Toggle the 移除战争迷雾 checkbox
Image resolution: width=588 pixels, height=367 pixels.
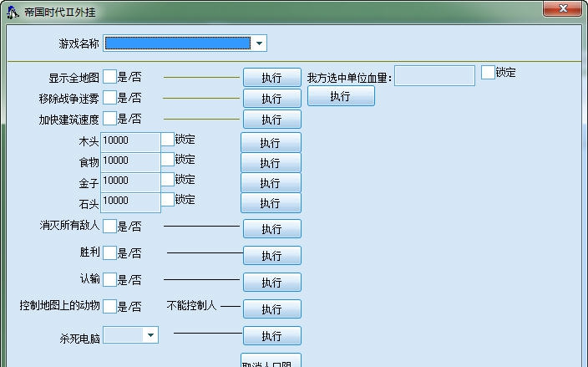109,98
